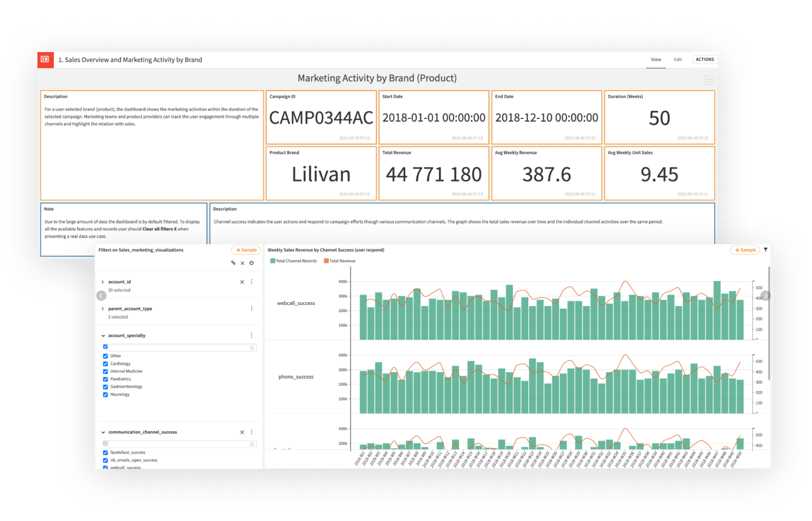Click the Avg Weekly Unit Sales value 9.45
The height and width of the screenshot is (521, 812).
pos(660,174)
